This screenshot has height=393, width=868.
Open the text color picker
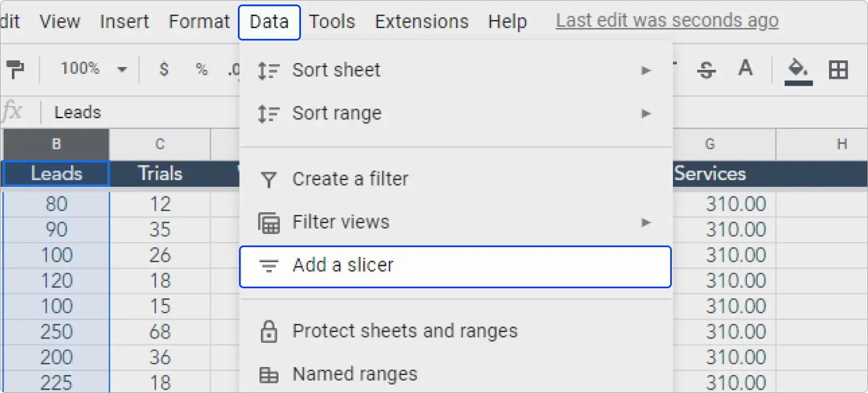pyautogui.click(x=745, y=69)
